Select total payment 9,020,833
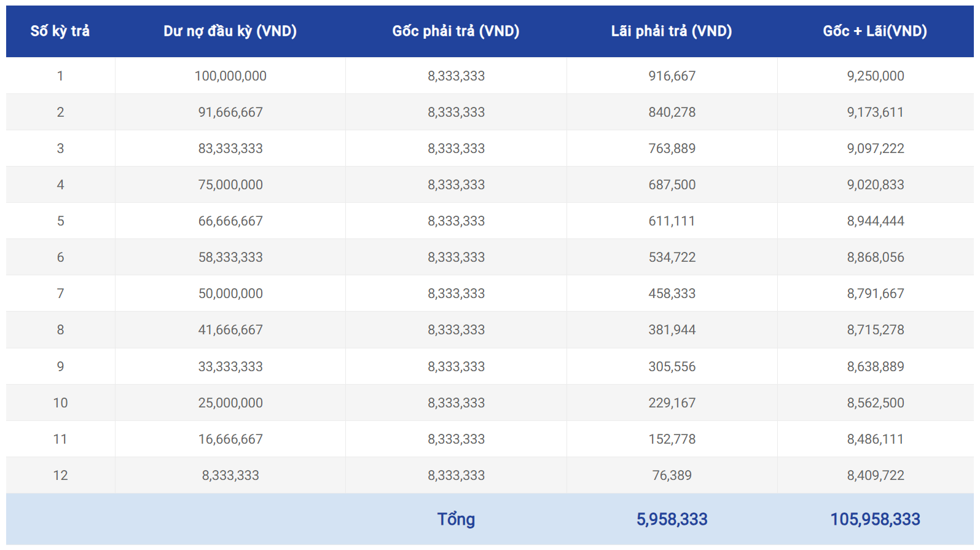This screenshot has height=550, width=980. (876, 184)
